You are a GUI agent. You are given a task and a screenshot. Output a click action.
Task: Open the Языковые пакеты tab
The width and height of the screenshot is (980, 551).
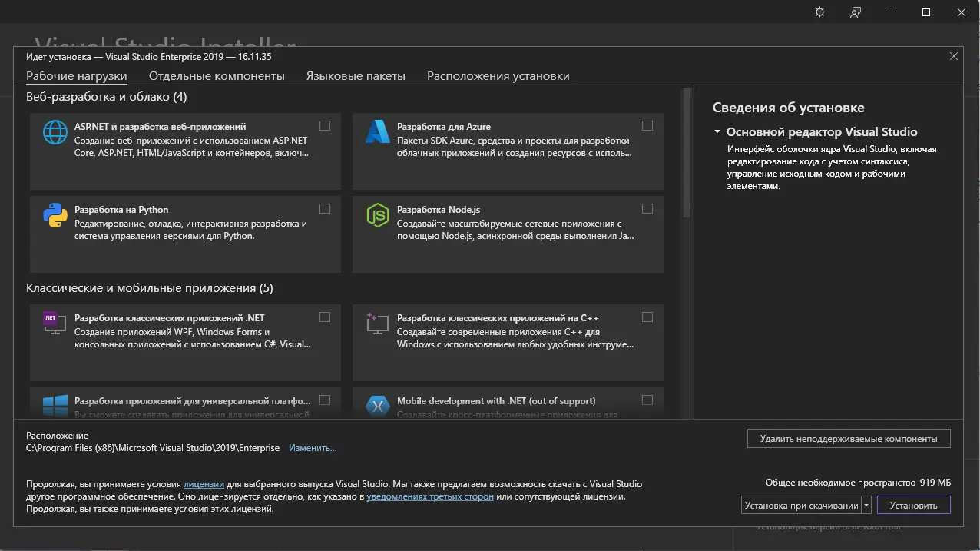[355, 75]
